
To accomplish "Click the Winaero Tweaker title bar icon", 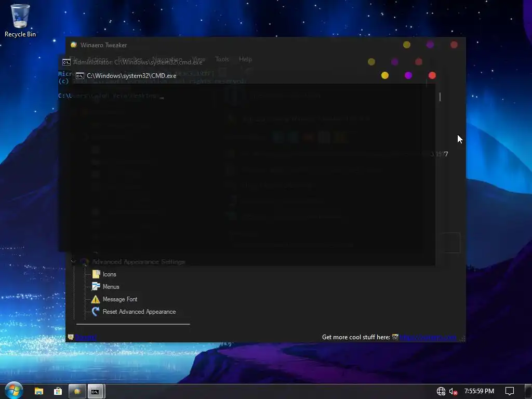I will coord(74,45).
